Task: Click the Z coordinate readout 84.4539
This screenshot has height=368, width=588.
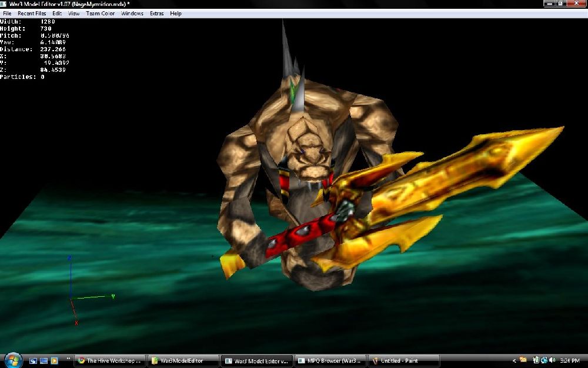Action: coord(33,70)
